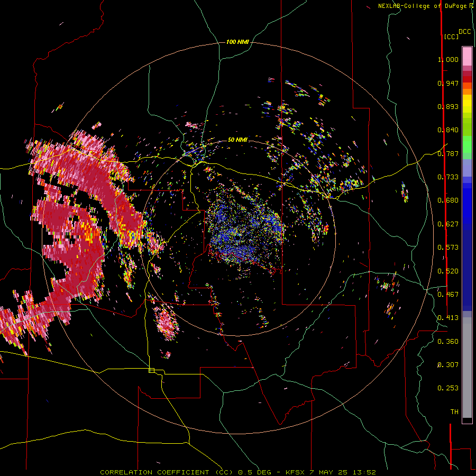Click the KFSX 7 MAY 25 13:52 timestamp
This screenshot has height=476, width=476.
(x=331, y=472)
